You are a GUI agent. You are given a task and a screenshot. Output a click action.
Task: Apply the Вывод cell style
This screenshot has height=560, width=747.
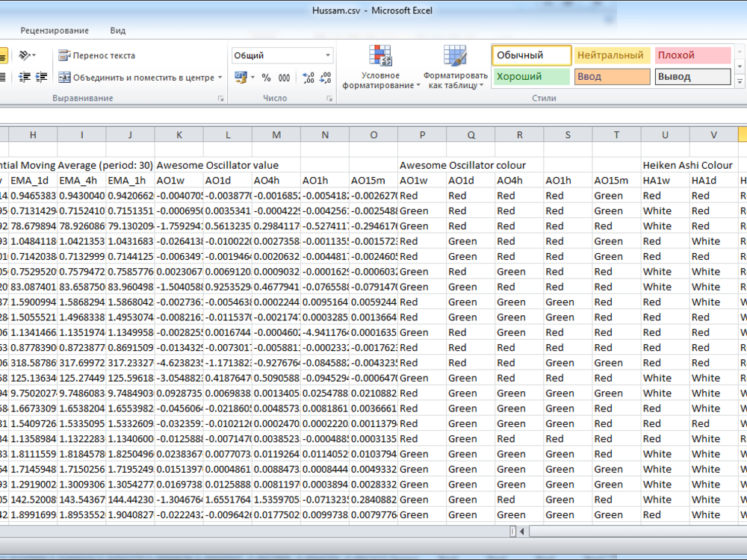tap(692, 77)
